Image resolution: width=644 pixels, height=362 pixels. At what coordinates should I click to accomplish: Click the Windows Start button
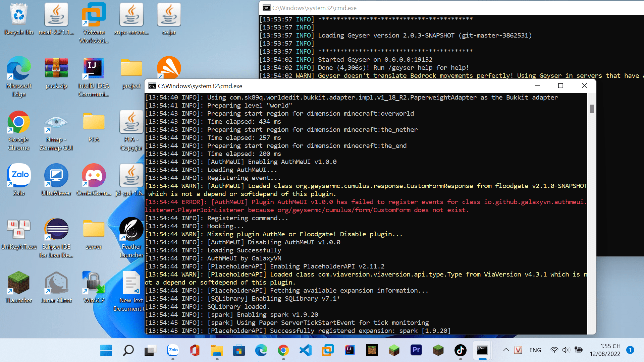click(106, 351)
